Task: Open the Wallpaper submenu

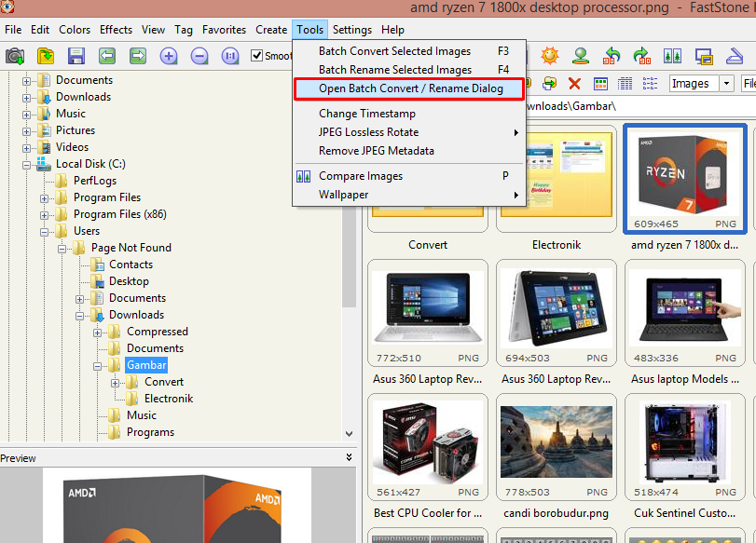Action: coord(409,196)
